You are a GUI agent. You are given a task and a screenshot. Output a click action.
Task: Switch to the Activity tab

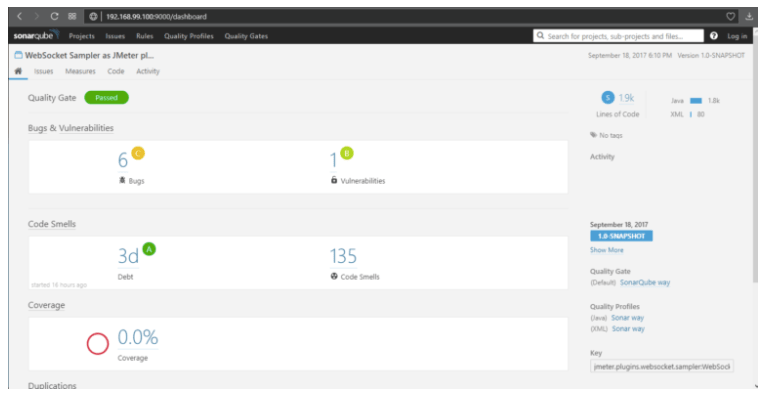pyautogui.click(x=148, y=71)
